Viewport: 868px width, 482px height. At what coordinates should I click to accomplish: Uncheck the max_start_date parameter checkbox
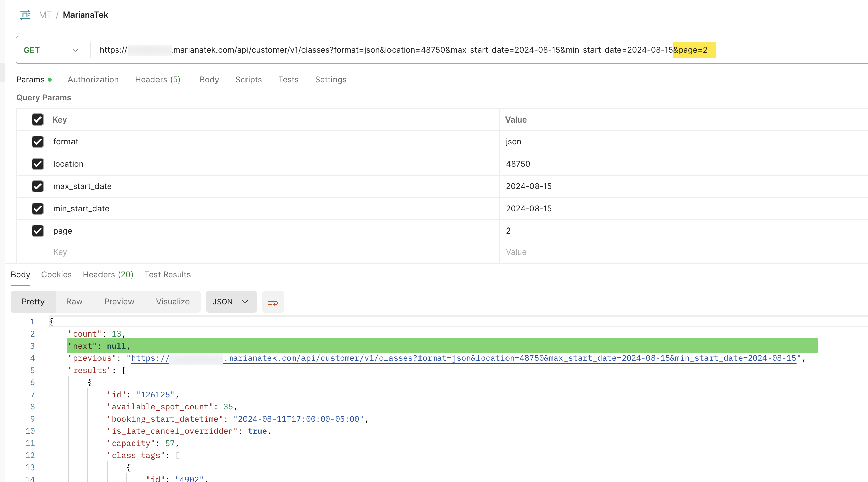(38, 186)
